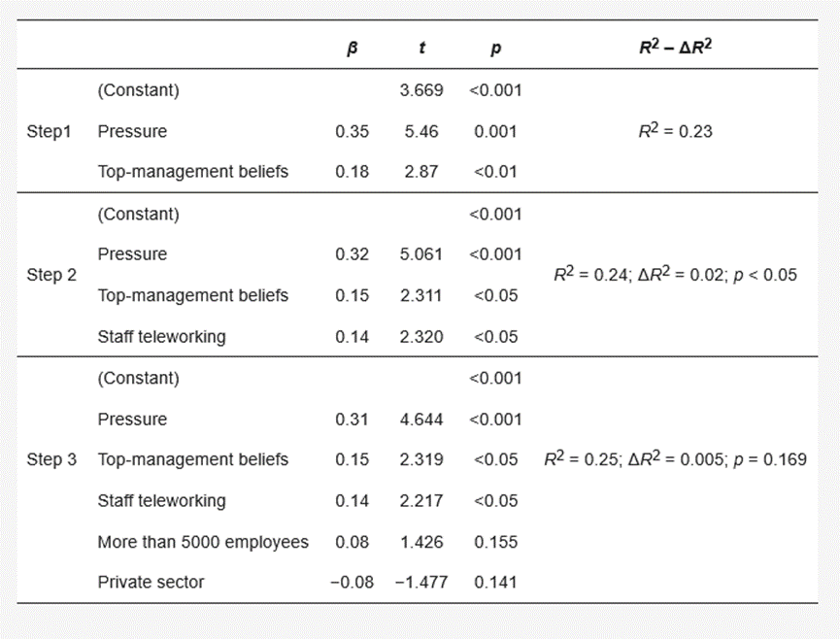Click the Step 2 summary with ΔR² = 0.02
The height and width of the screenshot is (639, 840).
(x=675, y=275)
